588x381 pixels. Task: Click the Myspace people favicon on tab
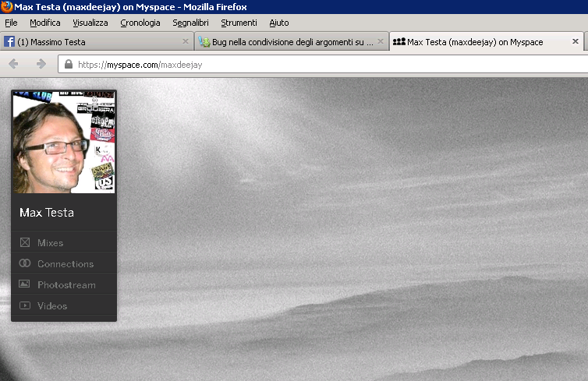399,41
